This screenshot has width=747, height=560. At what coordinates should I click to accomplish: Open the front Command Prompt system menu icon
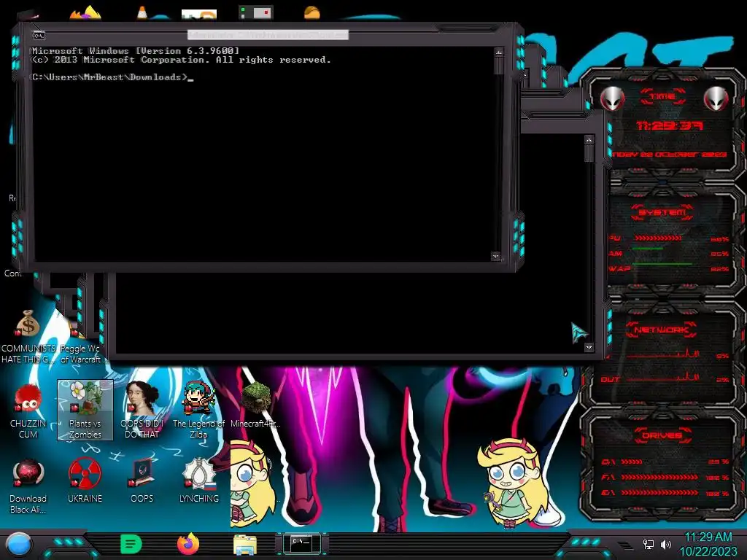coord(39,35)
